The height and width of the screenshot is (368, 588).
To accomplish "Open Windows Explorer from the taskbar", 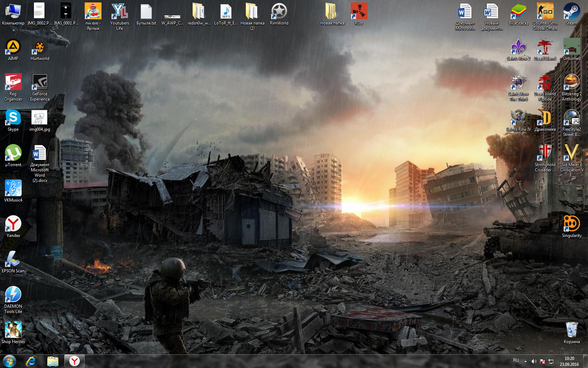I will [x=53, y=361].
